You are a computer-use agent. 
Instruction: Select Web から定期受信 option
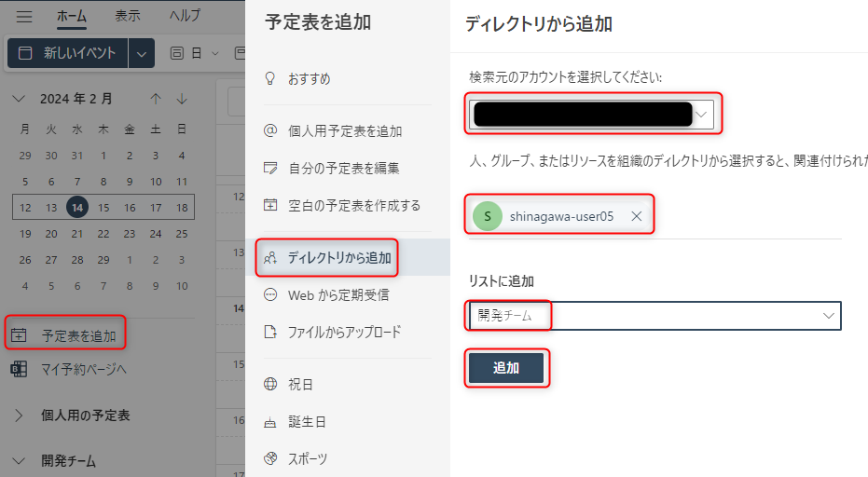[x=338, y=294]
